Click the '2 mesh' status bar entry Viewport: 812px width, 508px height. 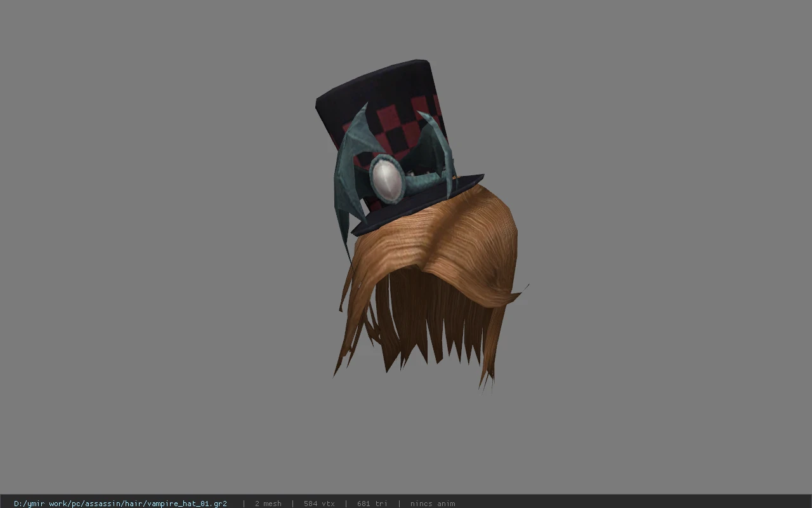tap(268, 504)
